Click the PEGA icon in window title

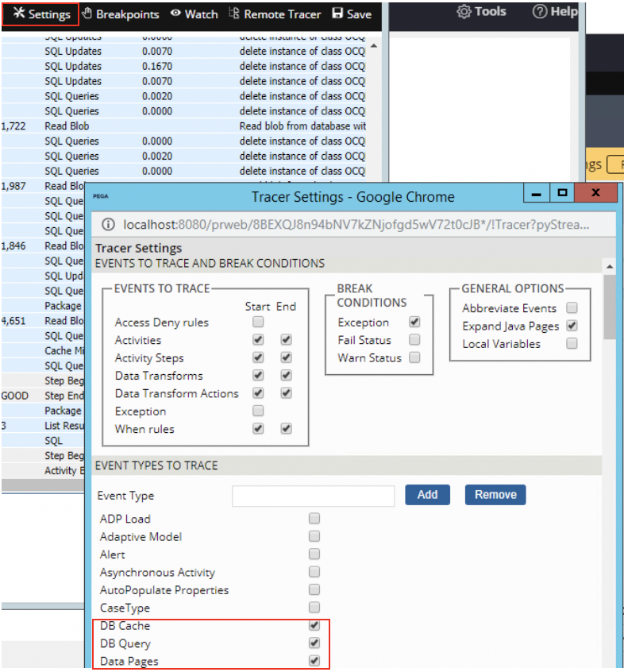tap(101, 196)
